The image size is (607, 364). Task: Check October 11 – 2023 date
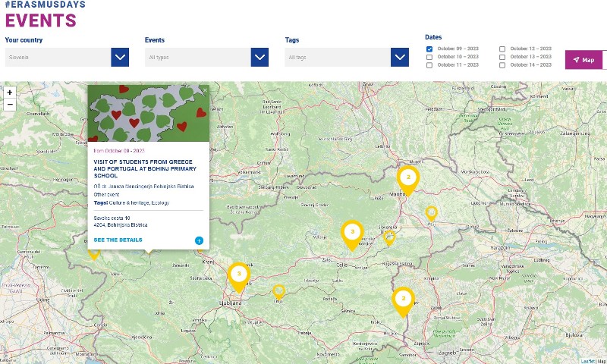pyautogui.click(x=429, y=65)
